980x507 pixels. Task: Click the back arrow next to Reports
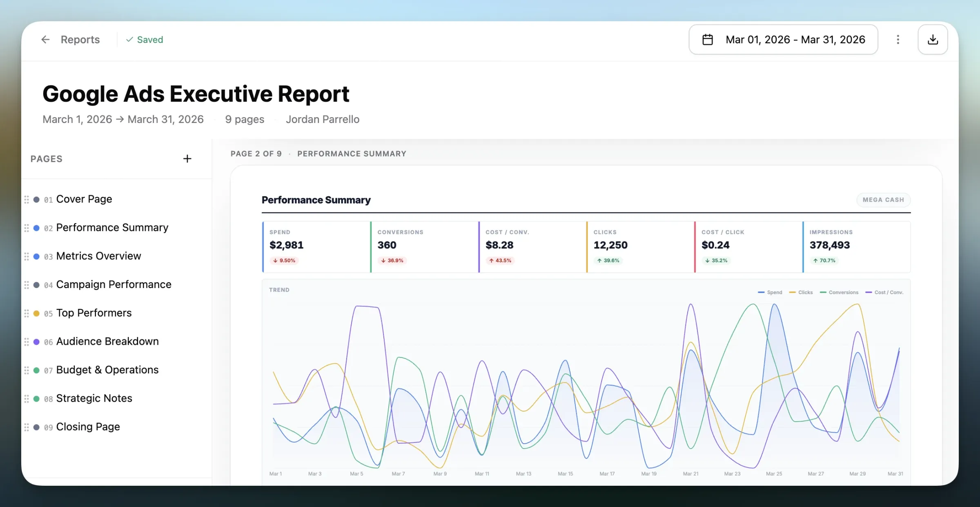coord(45,40)
